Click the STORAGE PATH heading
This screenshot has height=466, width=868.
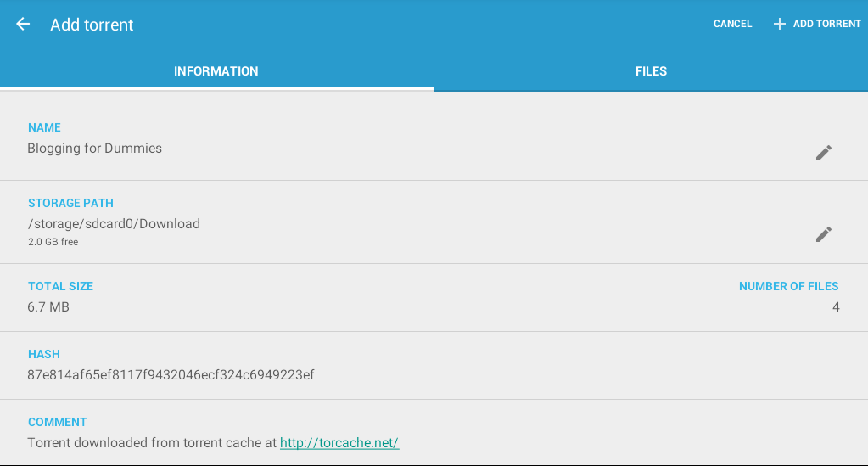coord(71,204)
